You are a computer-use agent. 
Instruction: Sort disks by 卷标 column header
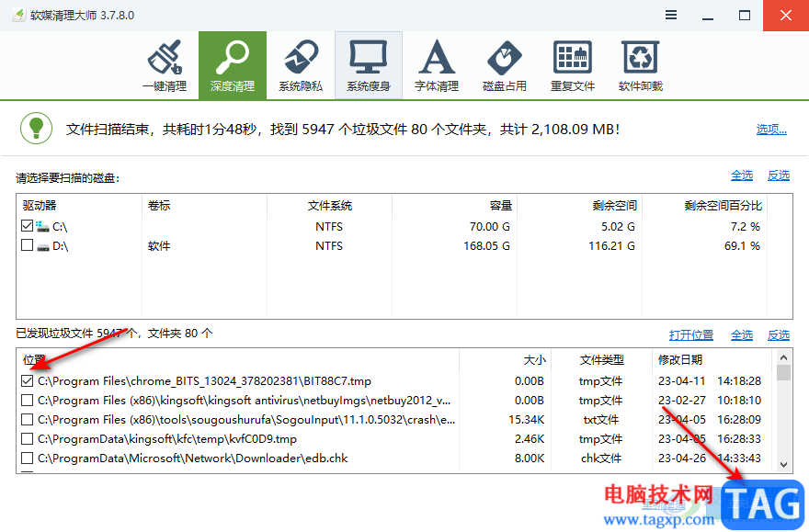[x=205, y=205]
